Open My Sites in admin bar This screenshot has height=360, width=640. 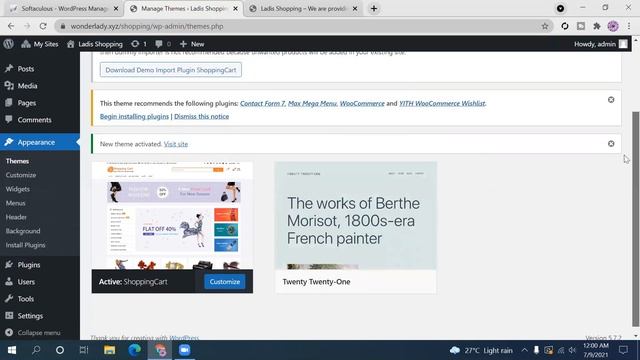click(40, 44)
